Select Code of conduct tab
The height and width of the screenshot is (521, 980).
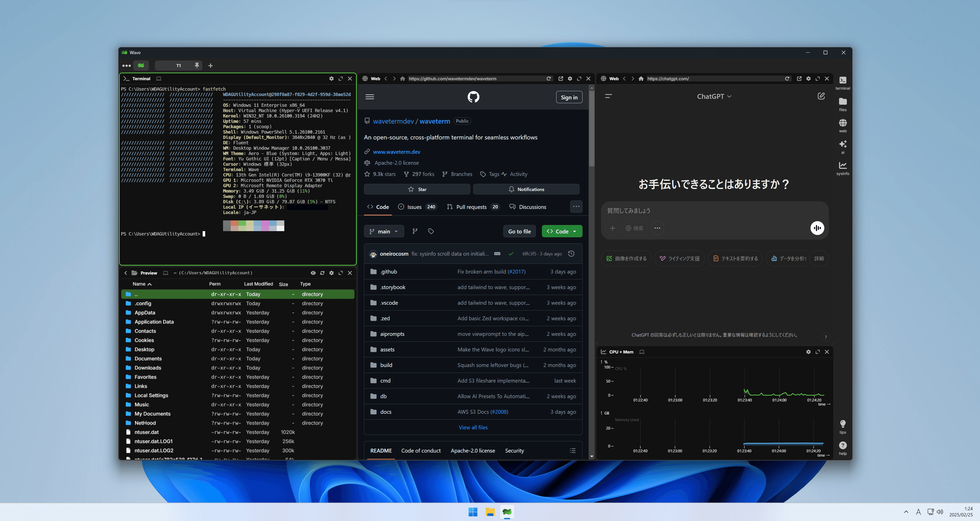coord(421,451)
